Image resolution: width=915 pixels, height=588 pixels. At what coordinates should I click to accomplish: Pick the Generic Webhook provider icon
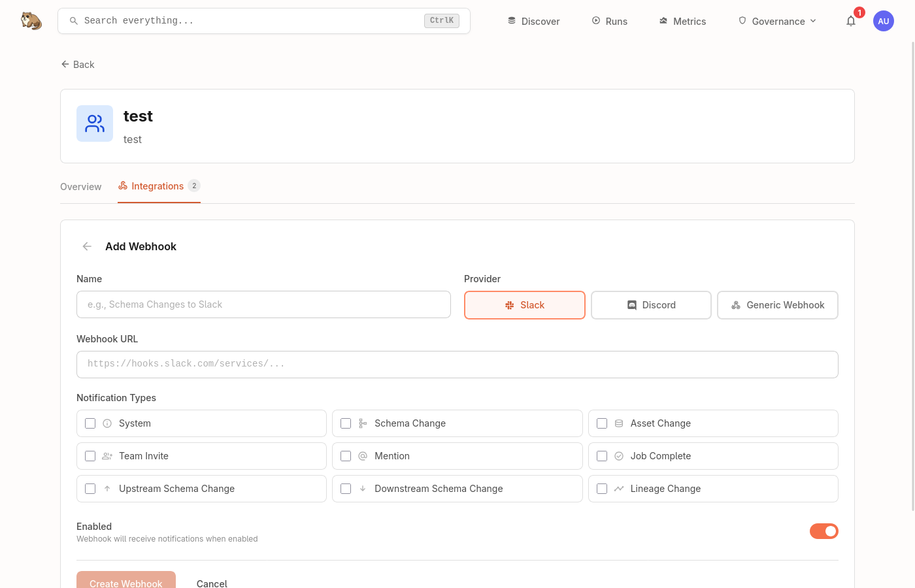tap(736, 305)
